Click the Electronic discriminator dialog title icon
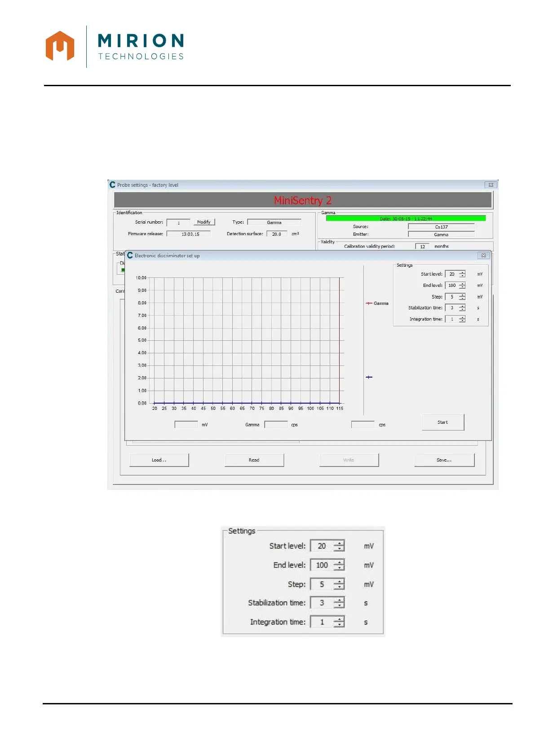This screenshot has width=535, height=756. (130, 255)
